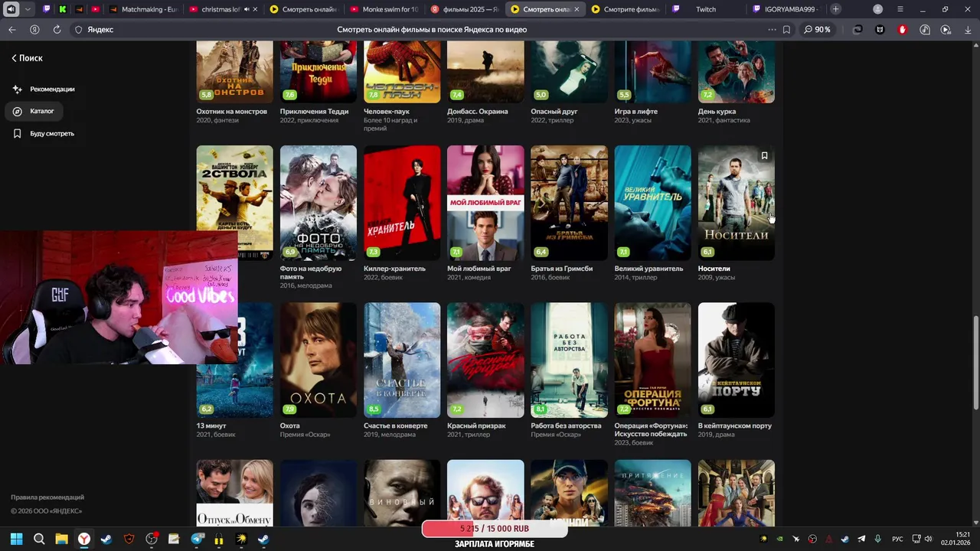The width and height of the screenshot is (980, 551).
Task: Open Операция Фортуна poster
Action: tap(652, 360)
